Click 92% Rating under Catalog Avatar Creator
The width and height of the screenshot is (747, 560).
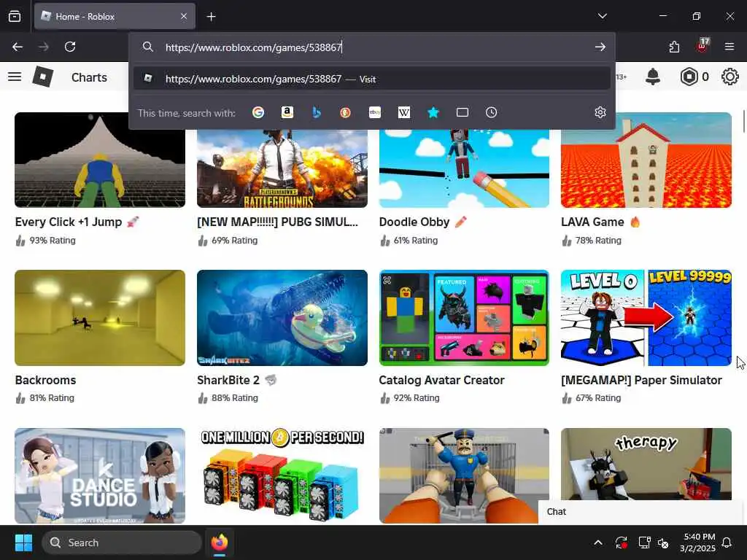tap(417, 398)
